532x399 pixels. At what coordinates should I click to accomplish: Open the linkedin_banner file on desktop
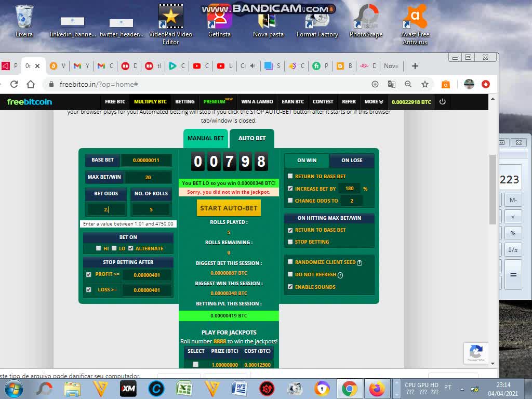(73, 27)
